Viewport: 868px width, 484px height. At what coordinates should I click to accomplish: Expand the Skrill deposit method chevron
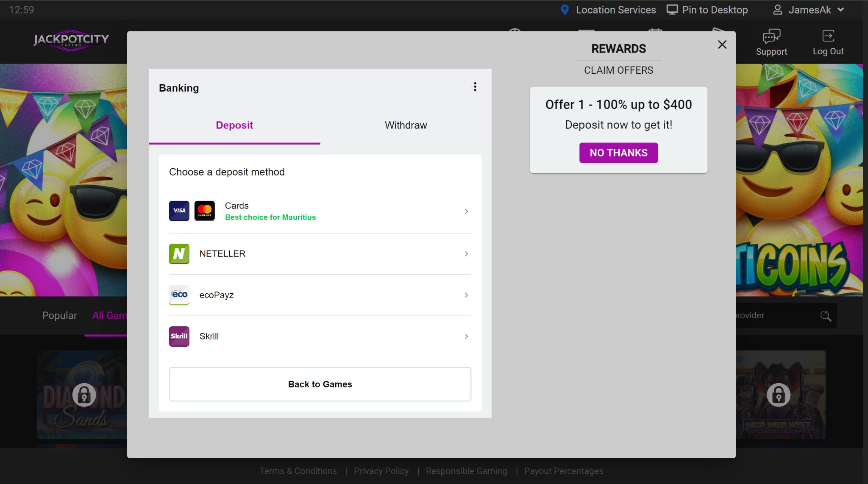coord(466,337)
